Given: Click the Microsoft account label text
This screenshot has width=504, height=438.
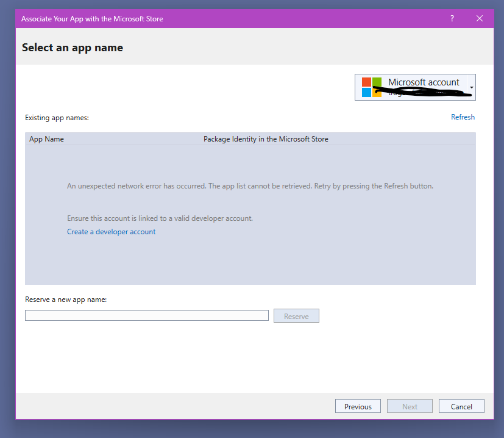Looking at the screenshot, I should point(424,82).
